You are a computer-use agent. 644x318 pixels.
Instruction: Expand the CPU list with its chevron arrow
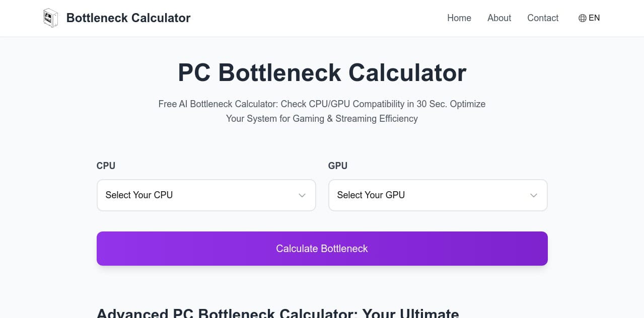pos(302,195)
